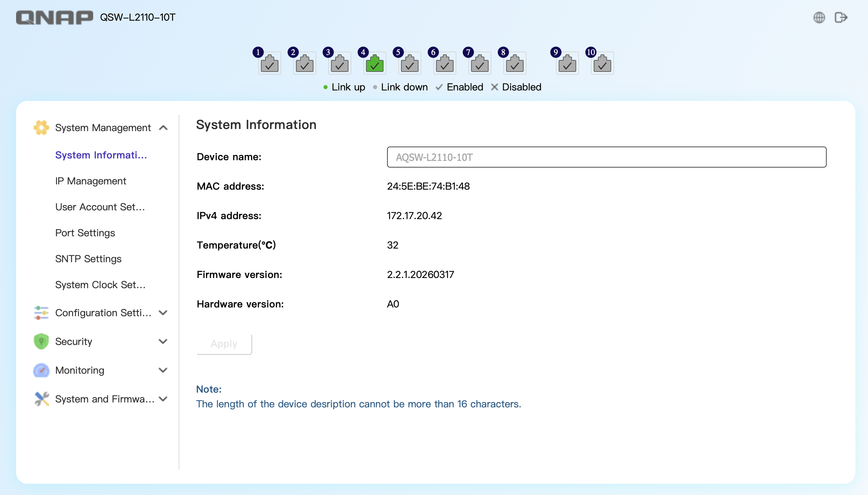Screen dimensions: 868x495
Task: Collapse the System Management section
Action: point(163,128)
